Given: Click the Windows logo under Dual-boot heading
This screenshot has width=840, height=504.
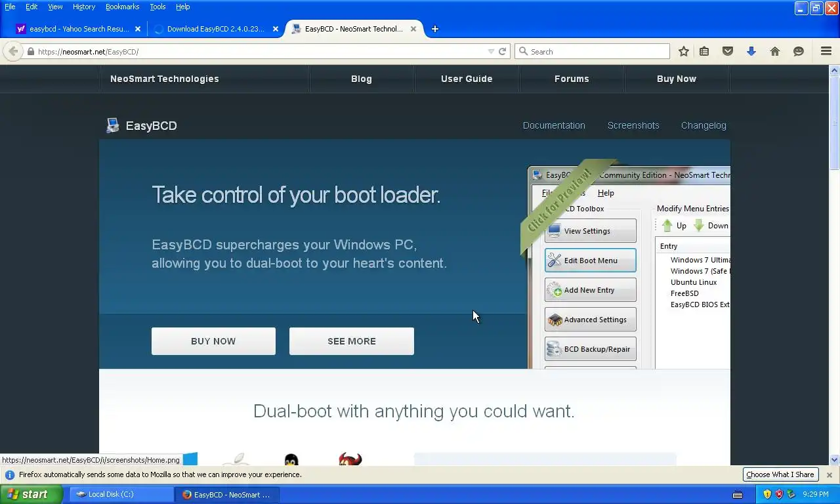Looking at the screenshot, I should point(190,459).
